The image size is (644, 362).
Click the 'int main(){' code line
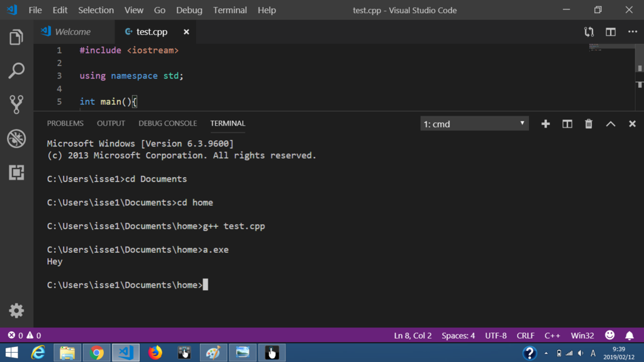click(108, 101)
